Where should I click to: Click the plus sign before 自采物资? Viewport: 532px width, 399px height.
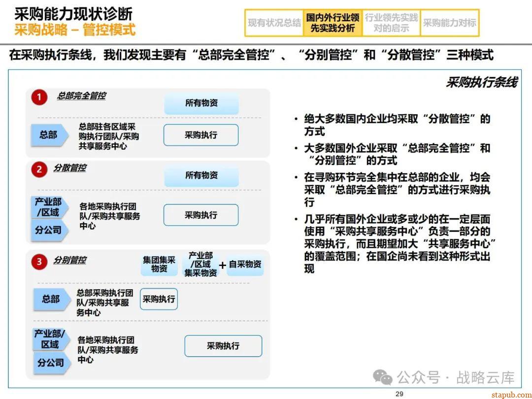[222, 265]
